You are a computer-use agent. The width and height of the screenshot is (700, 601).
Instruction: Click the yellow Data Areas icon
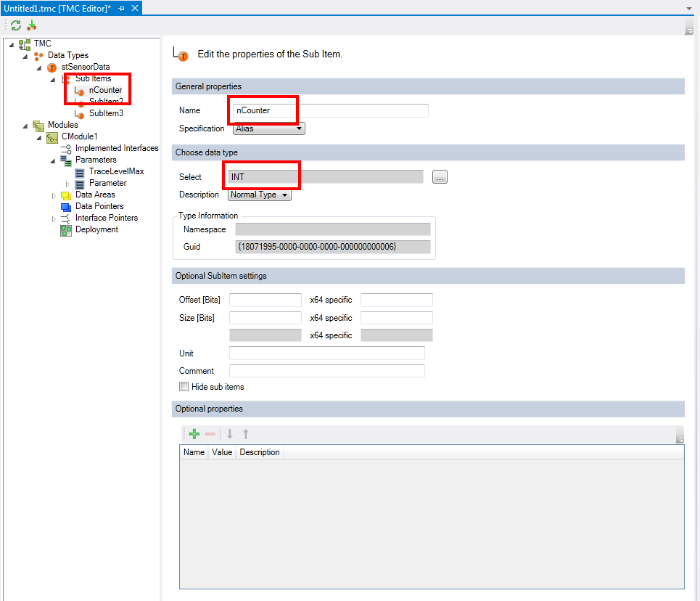click(66, 195)
